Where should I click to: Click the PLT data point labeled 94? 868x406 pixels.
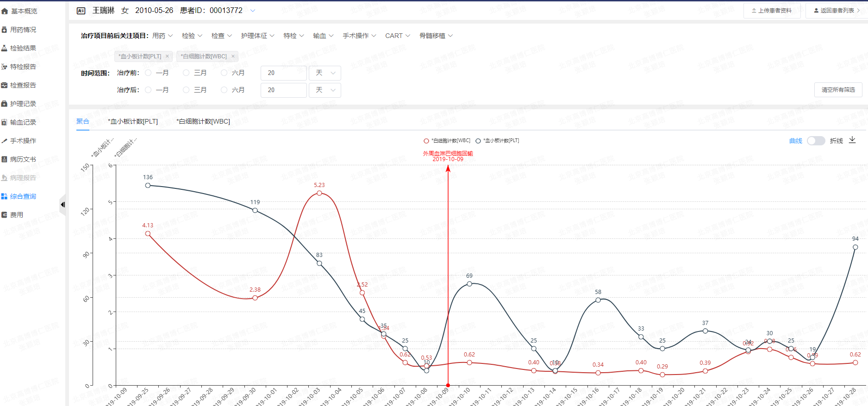[855, 247]
